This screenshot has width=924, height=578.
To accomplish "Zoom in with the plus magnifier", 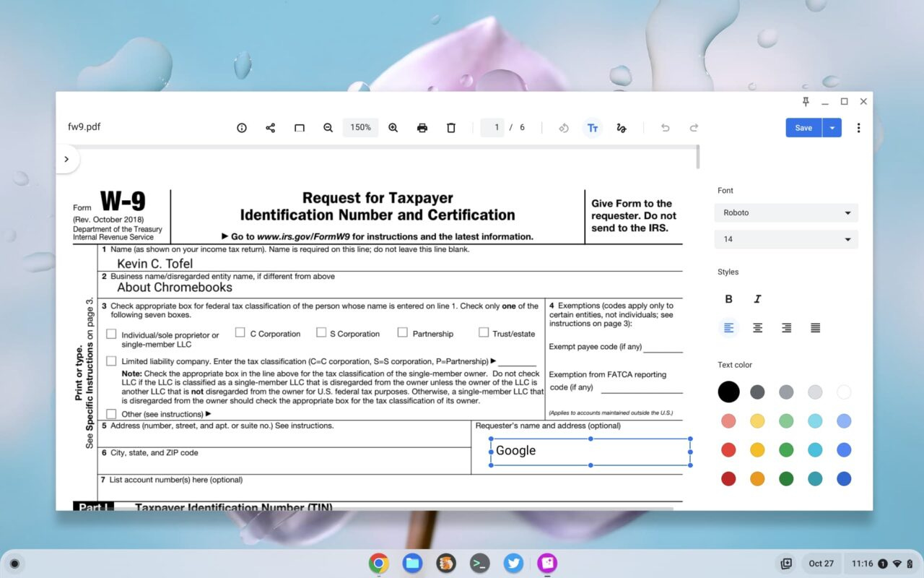I will 393,128.
